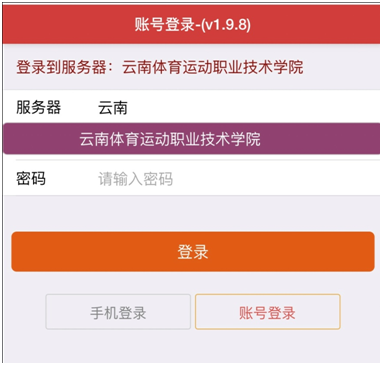The width and height of the screenshot is (382, 365).
Task: Click the empty area right of 云南 text
Action: coord(253,108)
